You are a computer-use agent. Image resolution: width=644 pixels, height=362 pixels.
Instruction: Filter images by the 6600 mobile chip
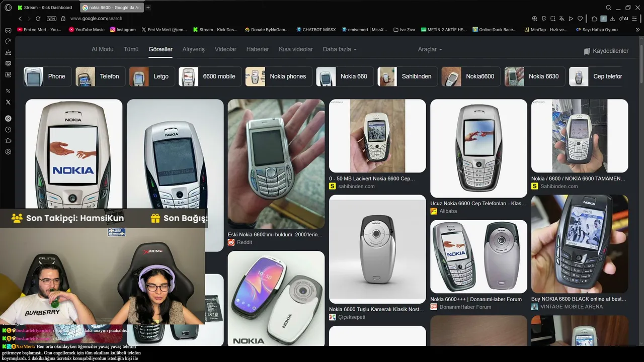210,76
